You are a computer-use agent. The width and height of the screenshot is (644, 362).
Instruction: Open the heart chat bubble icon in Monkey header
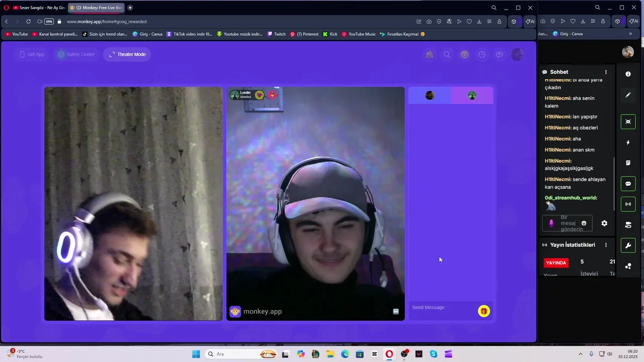coord(499,54)
